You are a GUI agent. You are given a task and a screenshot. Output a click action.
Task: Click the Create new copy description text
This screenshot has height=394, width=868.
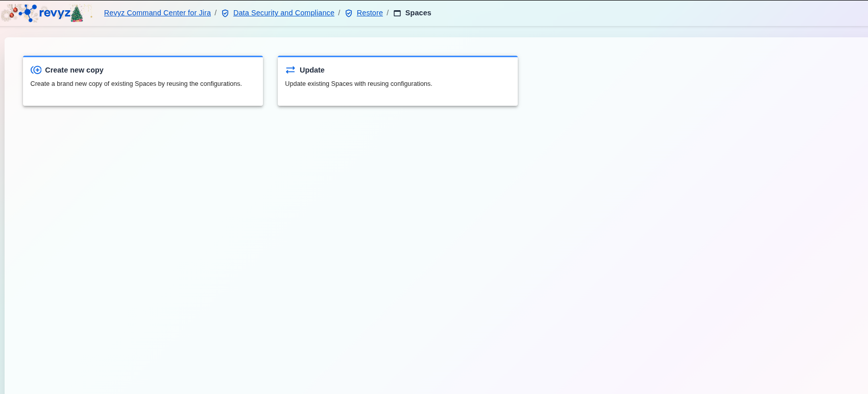click(136, 84)
